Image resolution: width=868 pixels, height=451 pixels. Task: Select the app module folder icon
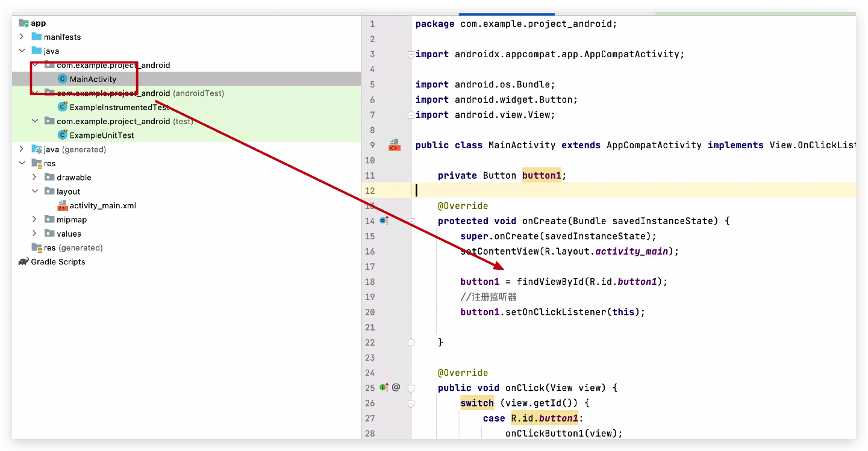coord(23,23)
